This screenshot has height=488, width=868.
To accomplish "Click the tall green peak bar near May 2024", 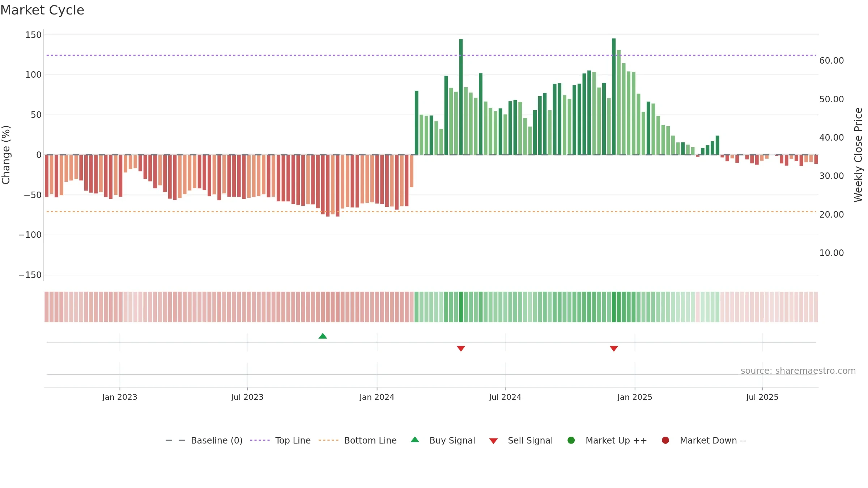I will (x=461, y=97).
